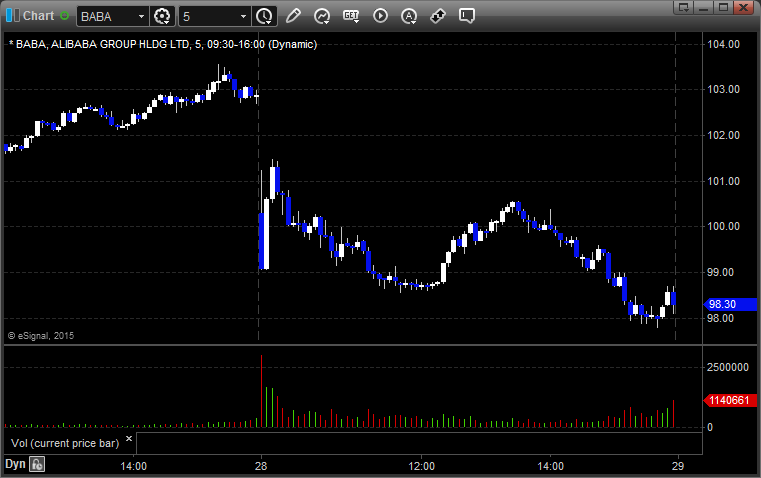761x478 pixels.
Task: Click the 100.00 price axis label
Action: coord(724,226)
